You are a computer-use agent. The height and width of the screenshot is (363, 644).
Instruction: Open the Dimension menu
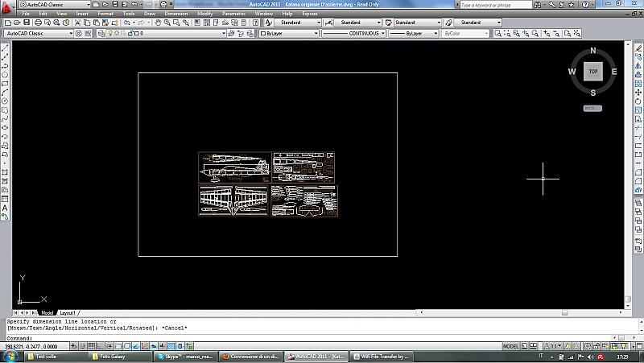click(175, 14)
